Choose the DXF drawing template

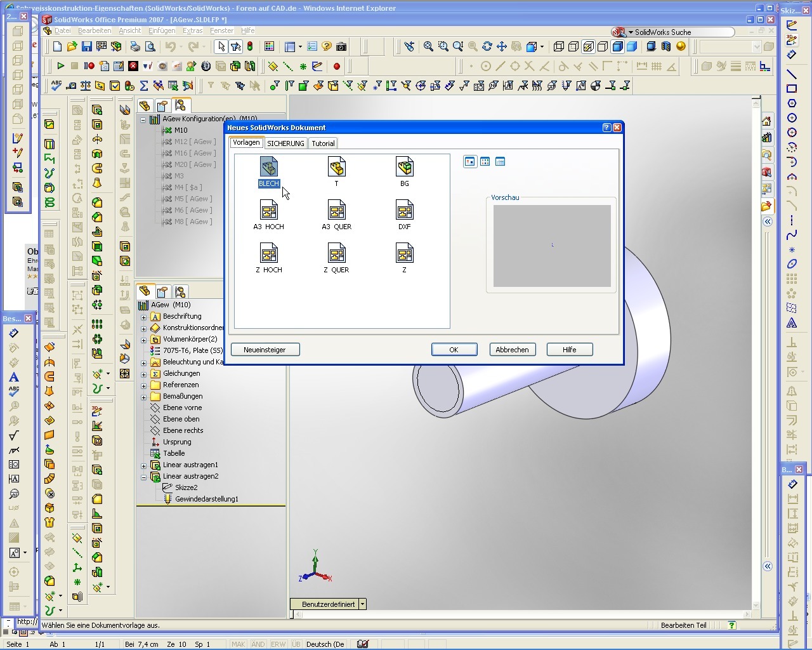click(404, 211)
